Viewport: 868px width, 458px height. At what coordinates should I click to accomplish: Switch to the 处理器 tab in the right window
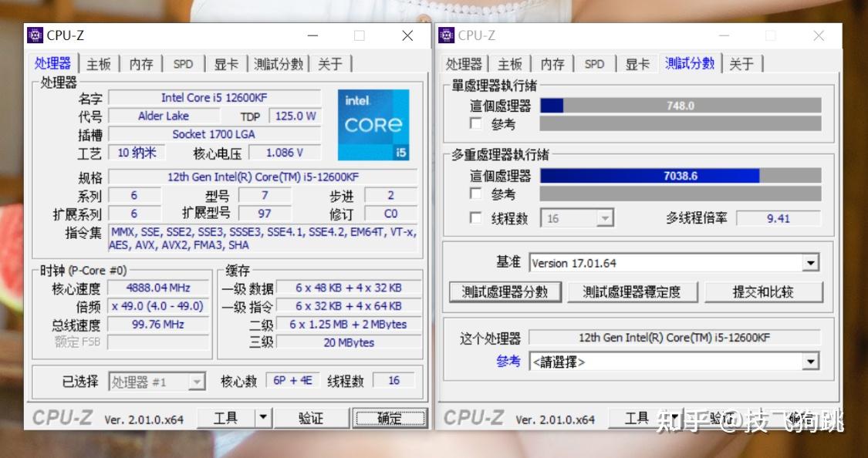[x=464, y=64]
